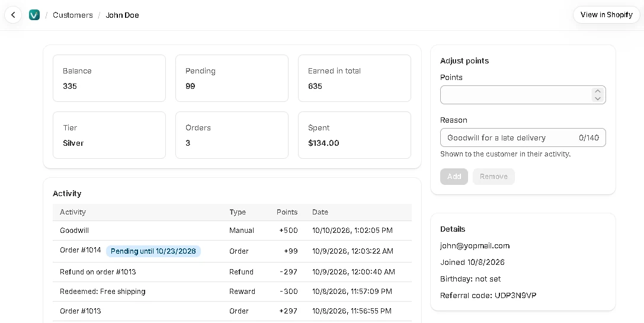Select date 10/8/2026, 11:56:55 PM

pyautogui.click(x=351, y=311)
